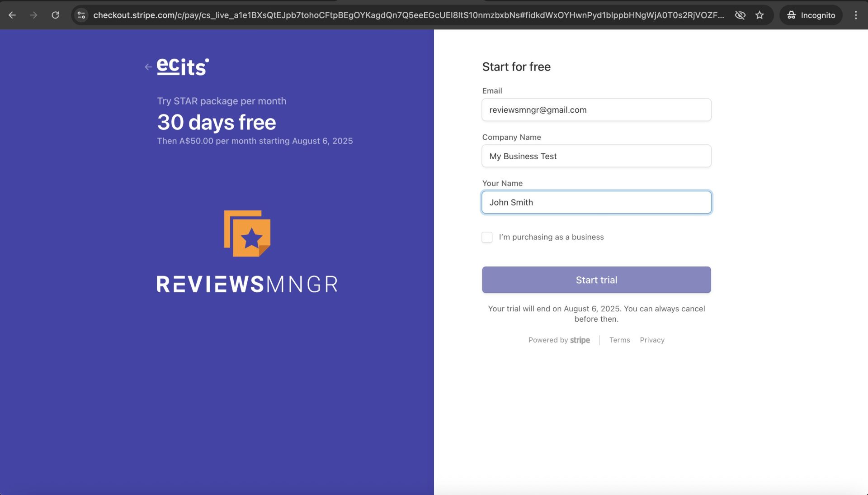Focus the Email input field
The width and height of the screenshot is (868, 495).
(596, 110)
